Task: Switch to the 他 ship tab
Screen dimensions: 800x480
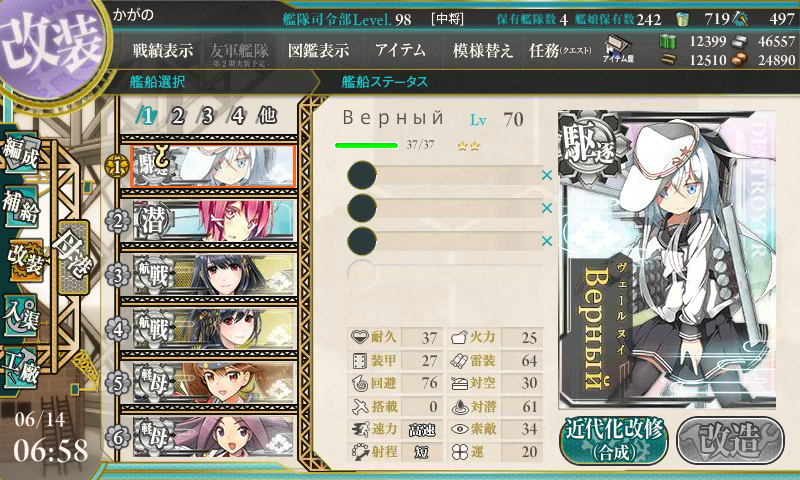Action: click(267, 116)
